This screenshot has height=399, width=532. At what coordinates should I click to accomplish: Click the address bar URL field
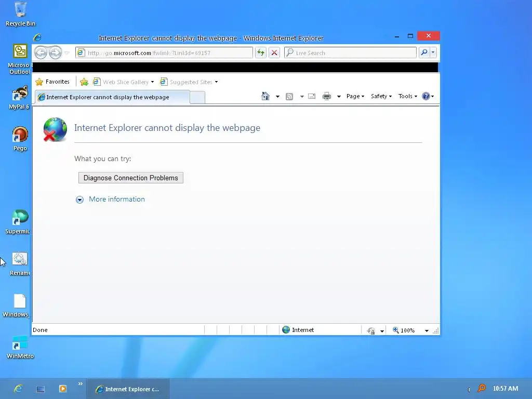point(164,52)
